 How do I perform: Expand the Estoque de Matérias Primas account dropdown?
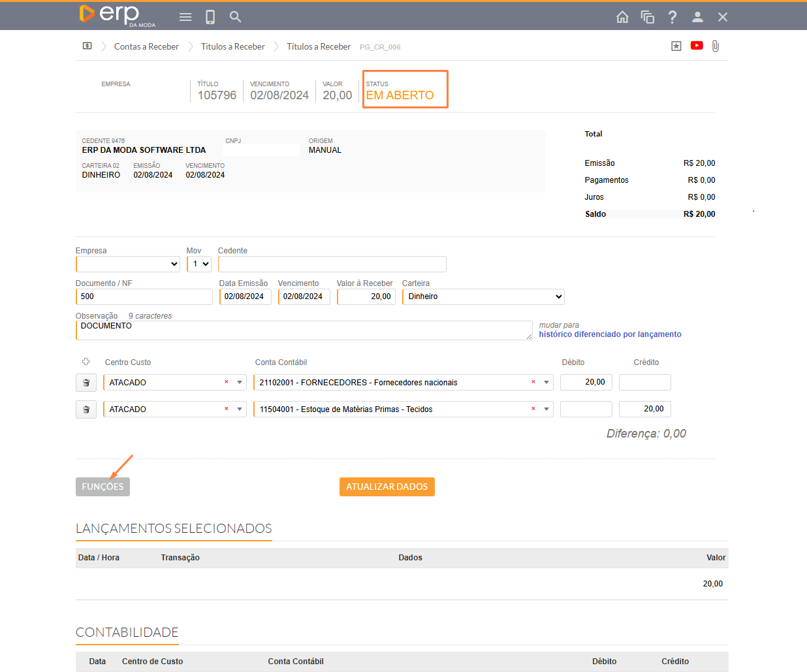pyautogui.click(x=546, y=409)
